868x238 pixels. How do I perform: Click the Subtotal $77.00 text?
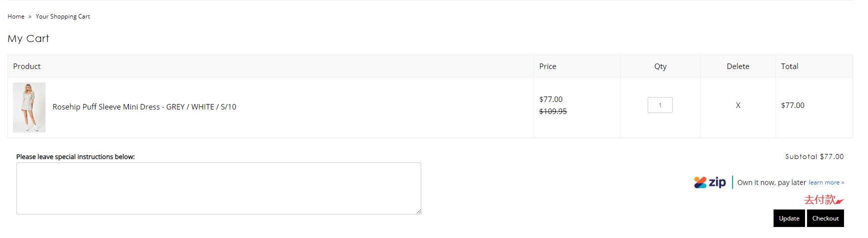click(814, 156)
